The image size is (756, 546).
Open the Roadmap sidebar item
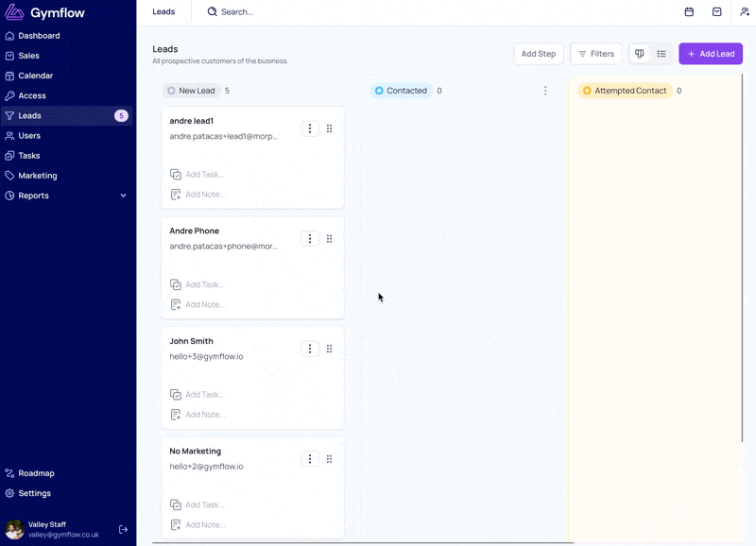[x=66, y=473]
